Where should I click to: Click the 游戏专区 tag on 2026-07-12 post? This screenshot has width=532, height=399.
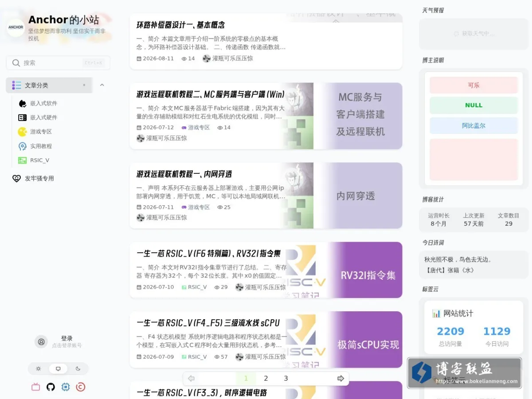tap(196, 128)
